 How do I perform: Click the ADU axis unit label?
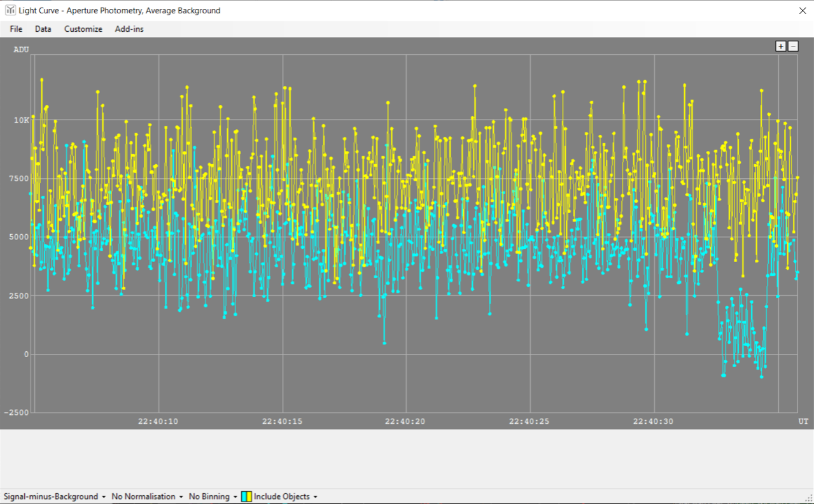click(22, 50)
